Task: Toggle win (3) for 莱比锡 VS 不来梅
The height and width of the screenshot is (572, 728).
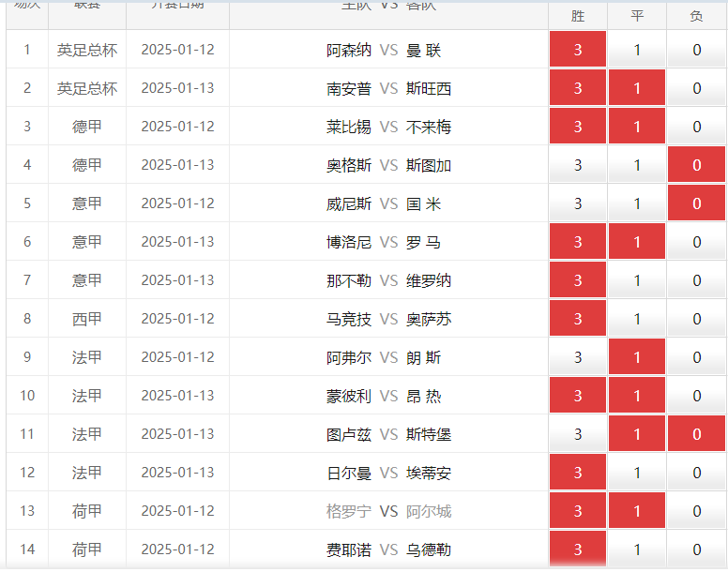Action: tap(578, 127)
